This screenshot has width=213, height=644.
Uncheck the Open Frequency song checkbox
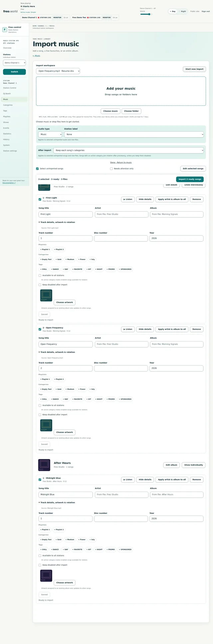click(x=40, y=329)
